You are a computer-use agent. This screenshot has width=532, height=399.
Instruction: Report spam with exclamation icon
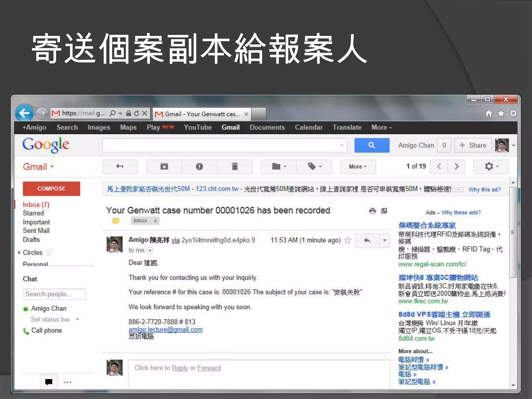[x=199, y=167]
